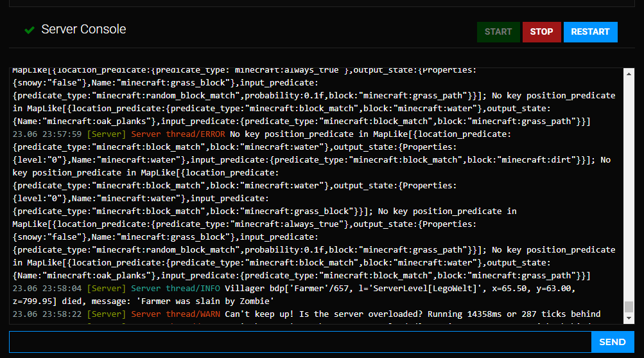Viewport: 644px width, 358px height.
Task: Click the 23:57:59 log timestamp
Action: tap(47, 134)
